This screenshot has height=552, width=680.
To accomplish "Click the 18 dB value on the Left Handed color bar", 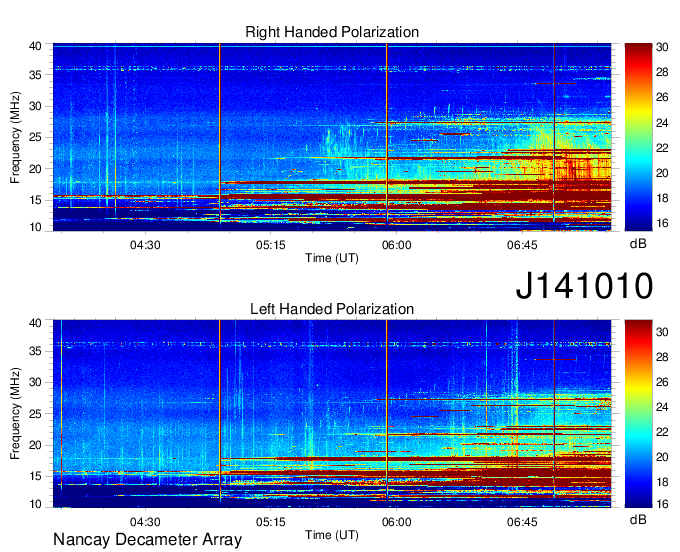I will coord(662,482).
